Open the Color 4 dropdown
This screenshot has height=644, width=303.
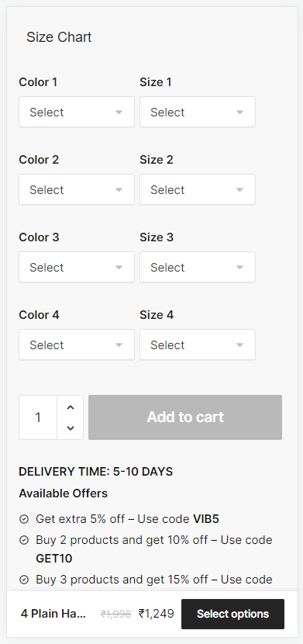[77, 345]
